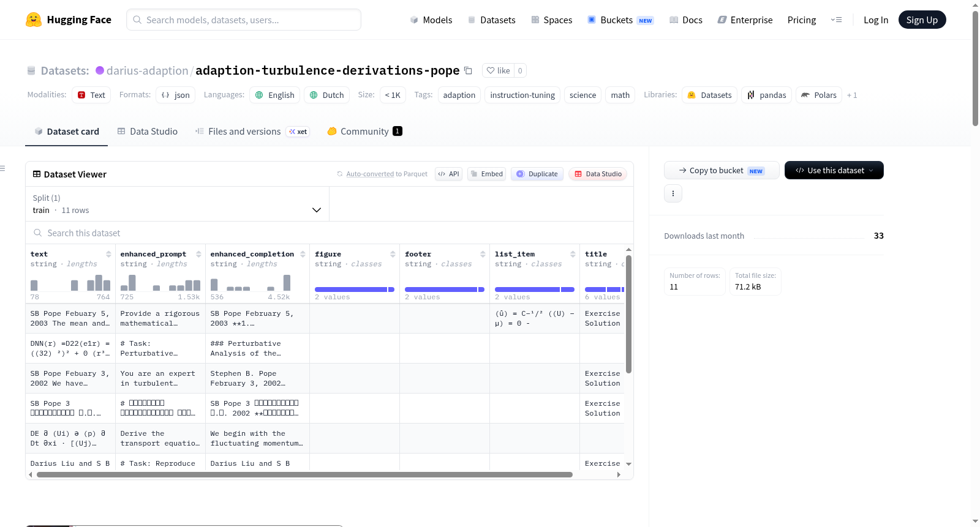Filter by the English language tag
This screenshot has height=527, width=980.
coord(275,95)
